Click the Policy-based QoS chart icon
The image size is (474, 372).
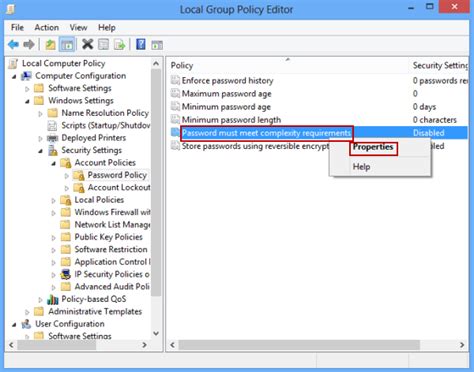tap(53, 299)
